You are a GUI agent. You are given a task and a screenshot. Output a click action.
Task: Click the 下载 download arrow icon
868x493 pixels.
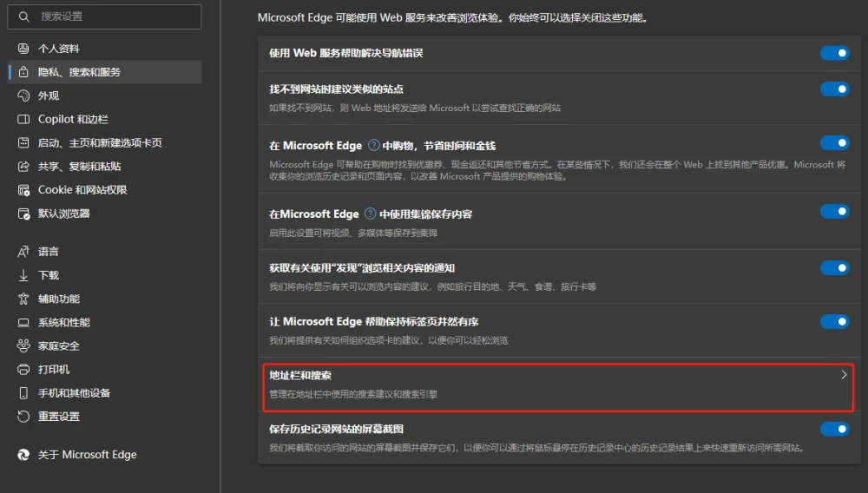click(x=23, y=275)
